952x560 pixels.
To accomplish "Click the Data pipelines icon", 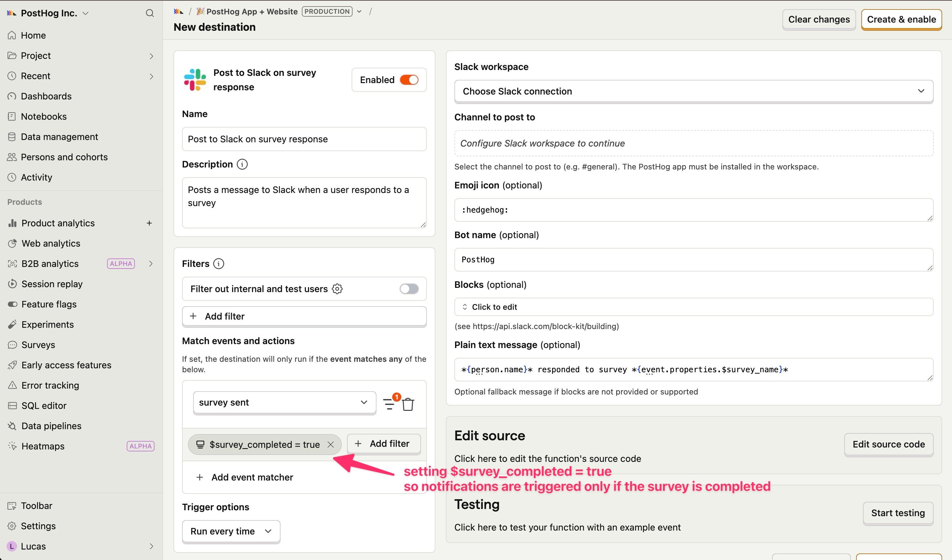I will (x=12, y=426).
